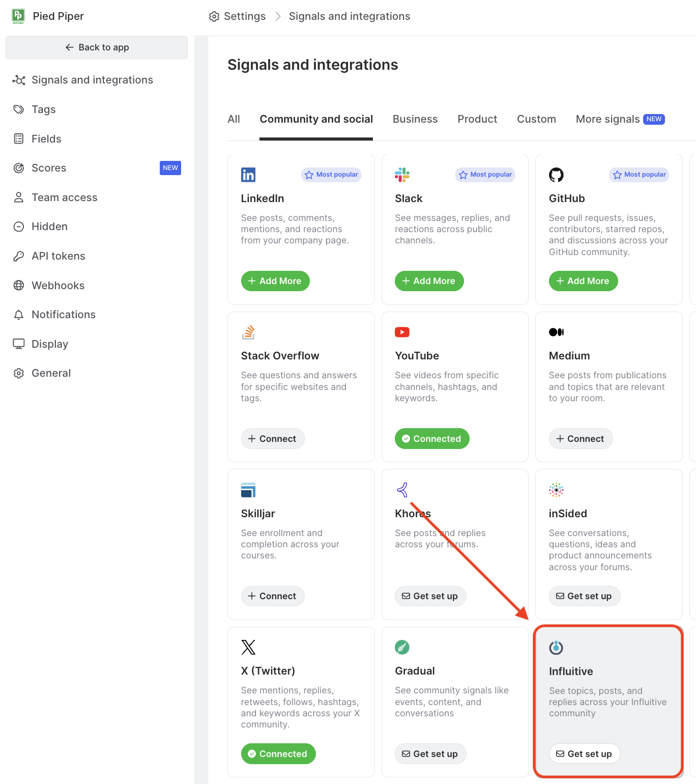Viewport: 696px width, 784px height.
Task: Click the Settings breadcrumb link
Action: [245, 16]
